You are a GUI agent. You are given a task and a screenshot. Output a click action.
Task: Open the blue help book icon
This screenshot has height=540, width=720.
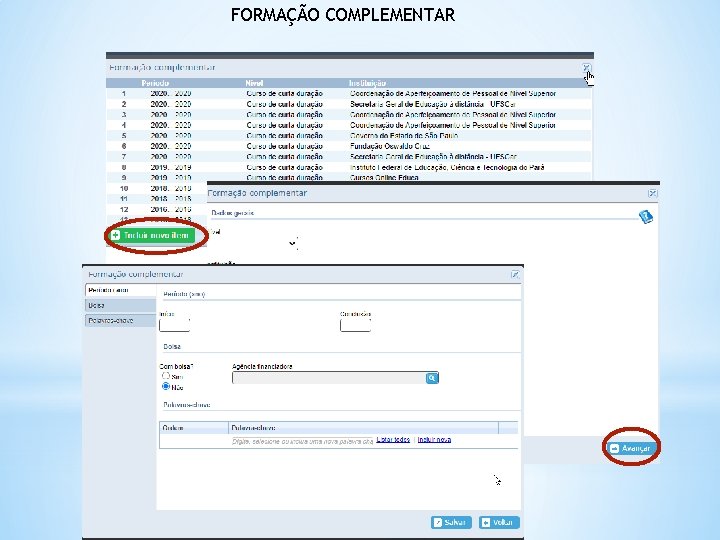(646, 217)
